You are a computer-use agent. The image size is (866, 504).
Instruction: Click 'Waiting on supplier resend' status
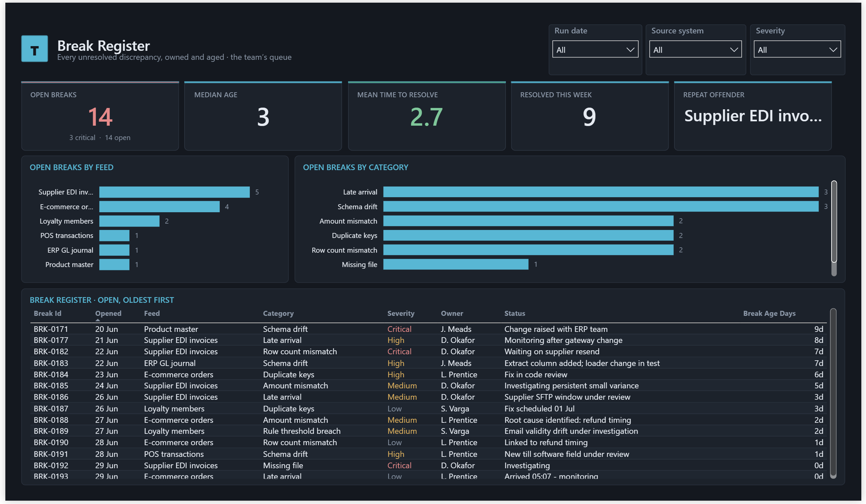pyautogui.click(x=552, y=352)
